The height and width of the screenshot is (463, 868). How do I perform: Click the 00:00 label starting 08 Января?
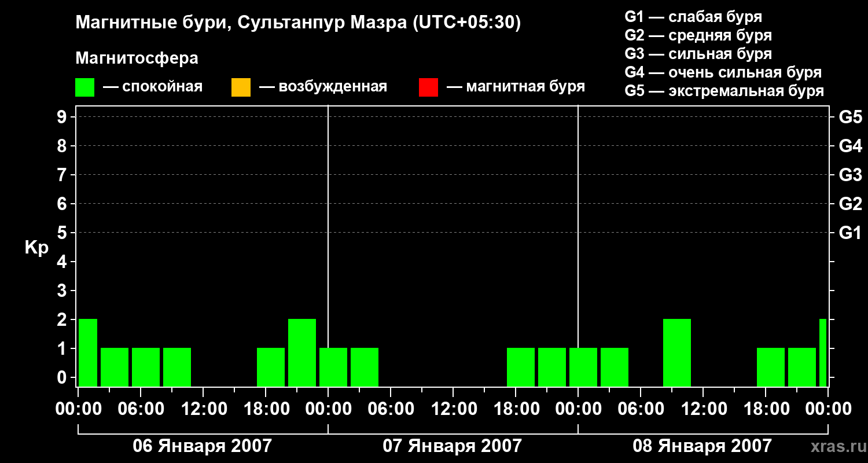click(578, 409)
